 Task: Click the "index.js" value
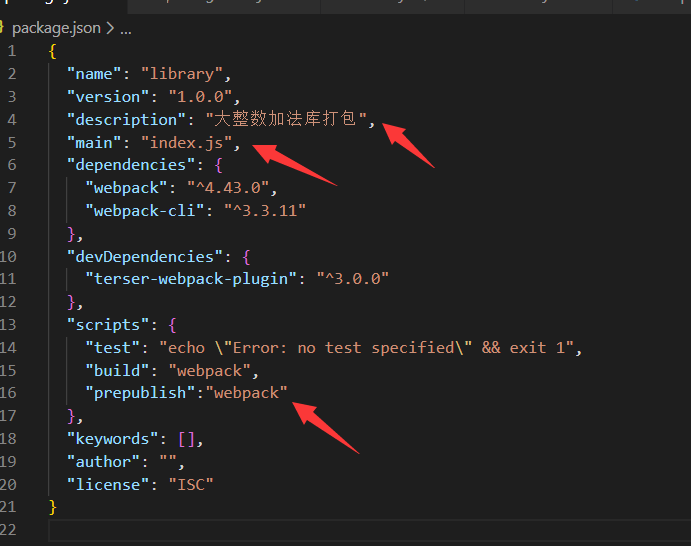187,143
